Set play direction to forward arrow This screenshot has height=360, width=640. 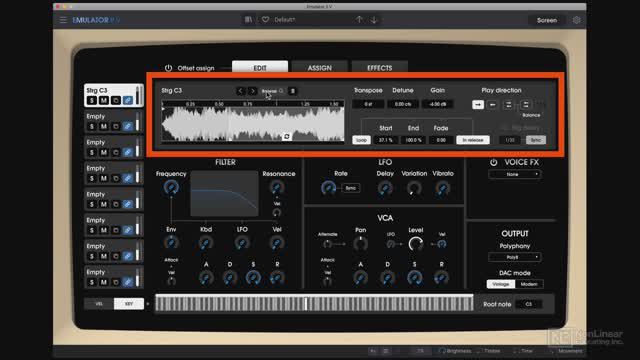tap(478, 104)
